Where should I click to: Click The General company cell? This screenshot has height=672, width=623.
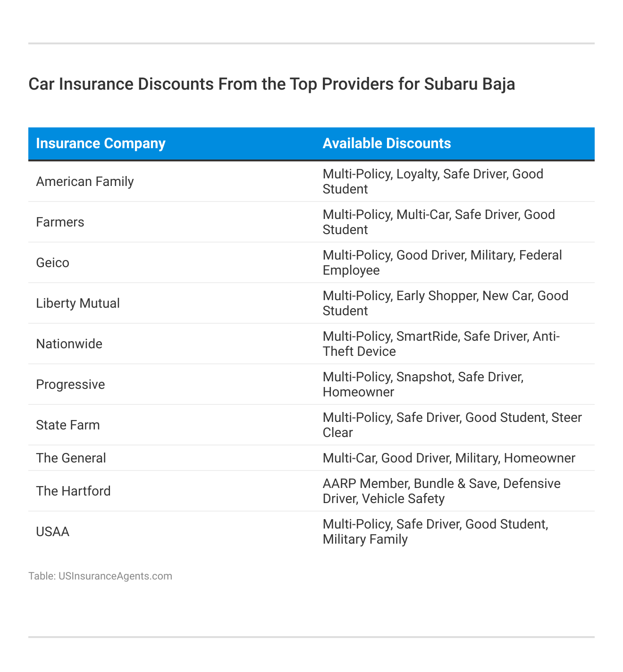pyautogui.click(x=71, y=458)
